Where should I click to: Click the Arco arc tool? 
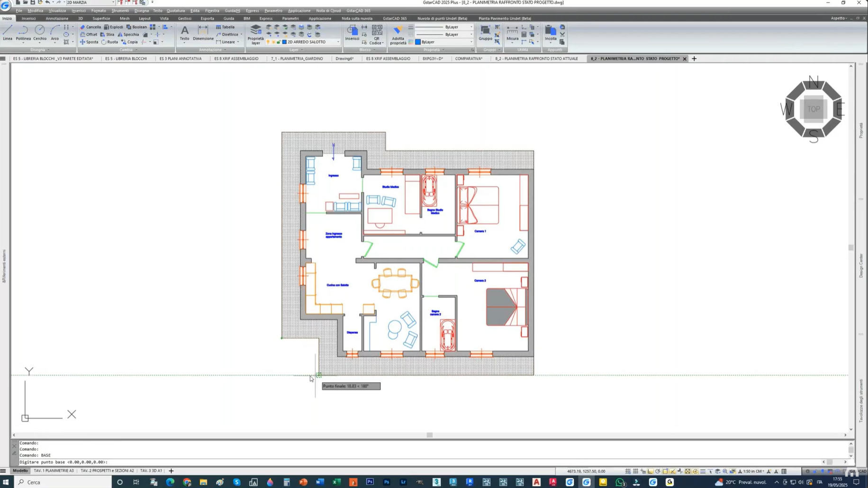[x=55, y=33]
